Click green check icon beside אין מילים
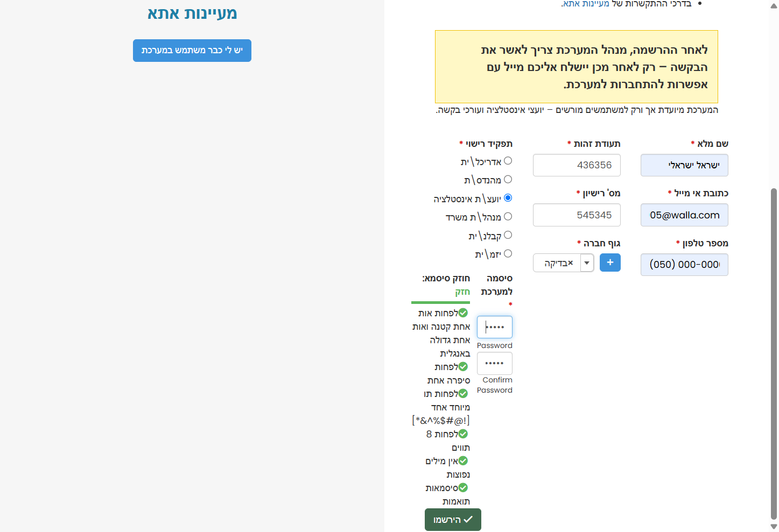 pos(463,460)
